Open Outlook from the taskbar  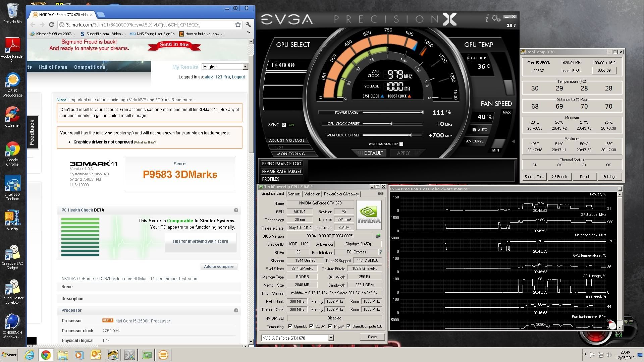click(x=96, y=355)
